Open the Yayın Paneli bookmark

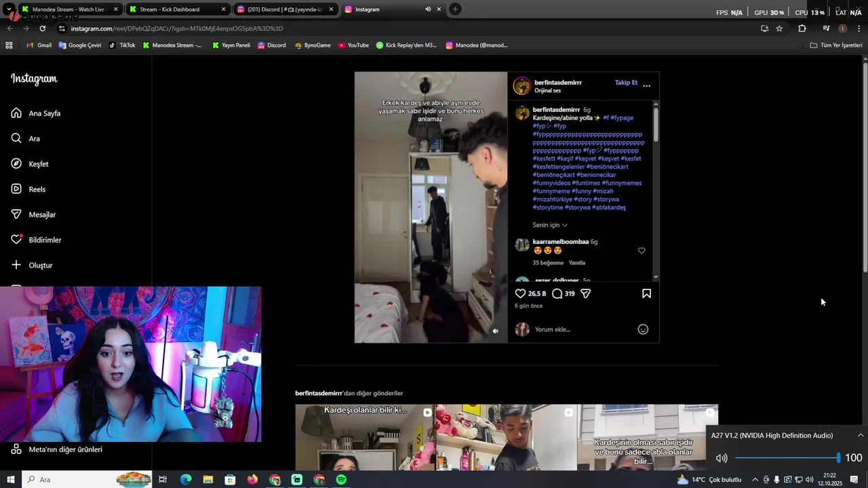231,45
